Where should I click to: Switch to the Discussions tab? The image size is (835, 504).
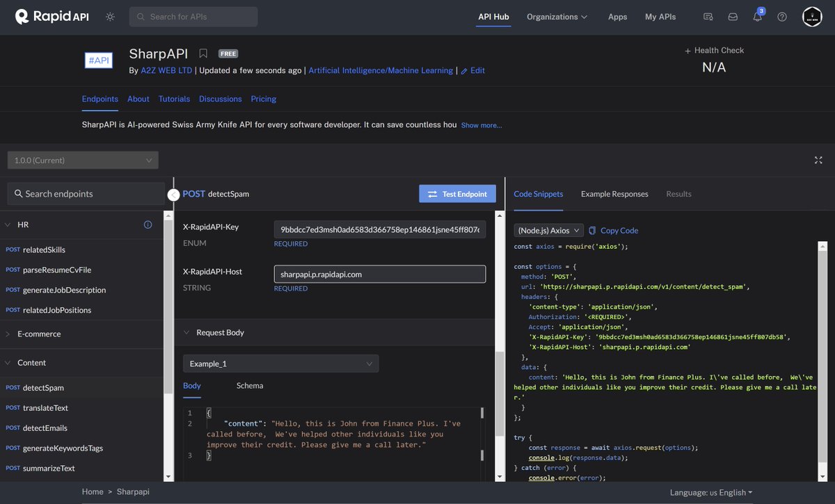click(x=221, y=99)
